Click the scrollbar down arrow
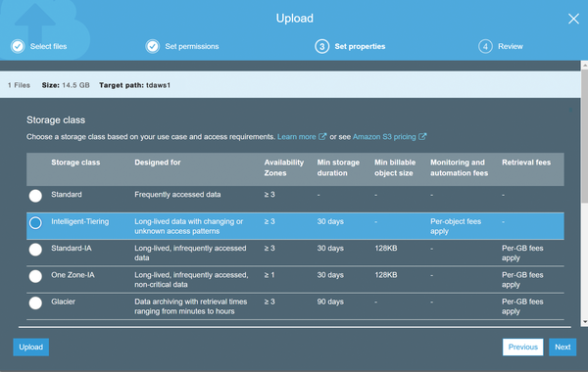 click(x=585, y=322)
